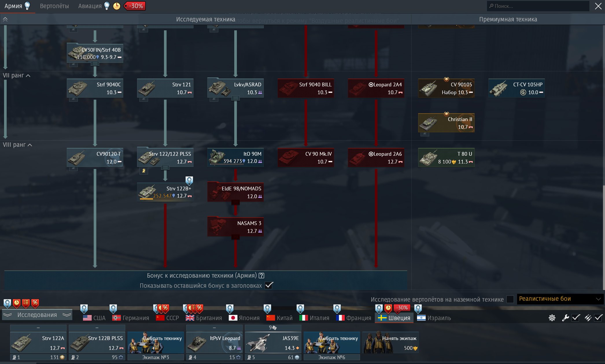The image size is (605, 364).
Task: Click the research bonus bulb above Италия
Action: pyautogui.click(x=300, y=309)
